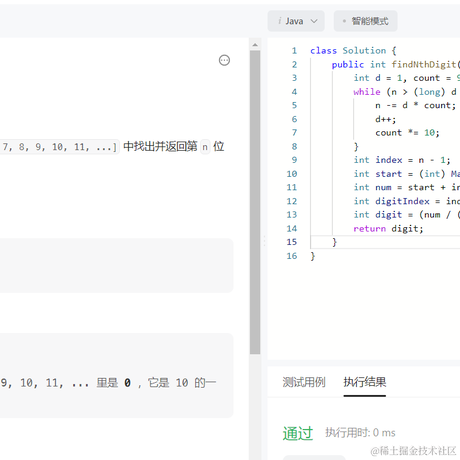Toggle the 智能模式 smart mode button
The width and height of the screenshot is (460, 460).
[x=366, y=21]
